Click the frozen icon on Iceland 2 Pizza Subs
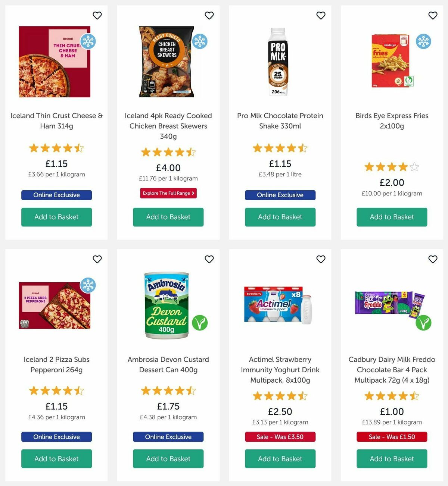Viewport: 448px width, 486px height. (88, 285)
